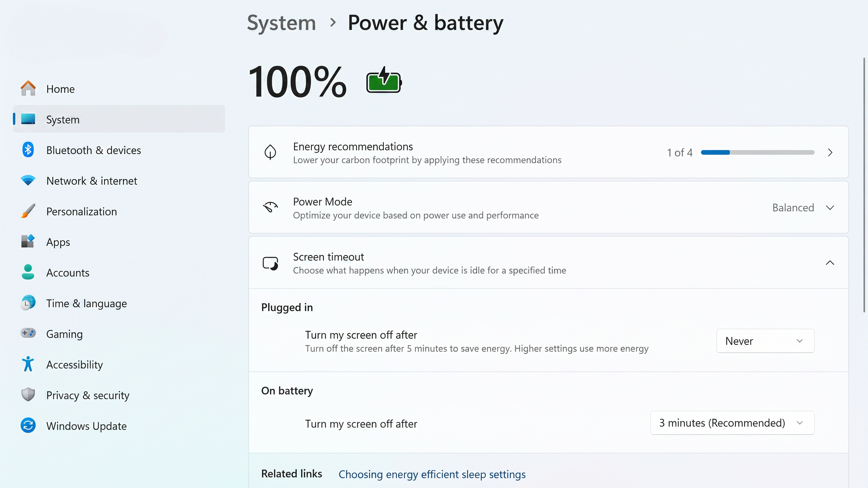Click the green charging battery icon
868x488 pixels.
(384, 80)
